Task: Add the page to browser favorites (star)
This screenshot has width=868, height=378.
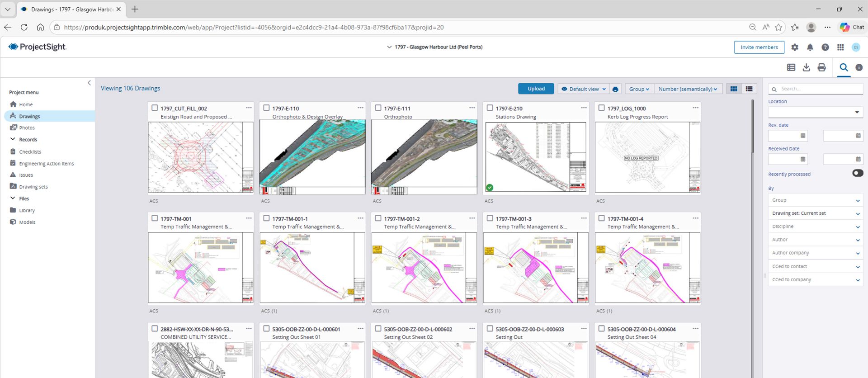Action: tap(778, 27)
